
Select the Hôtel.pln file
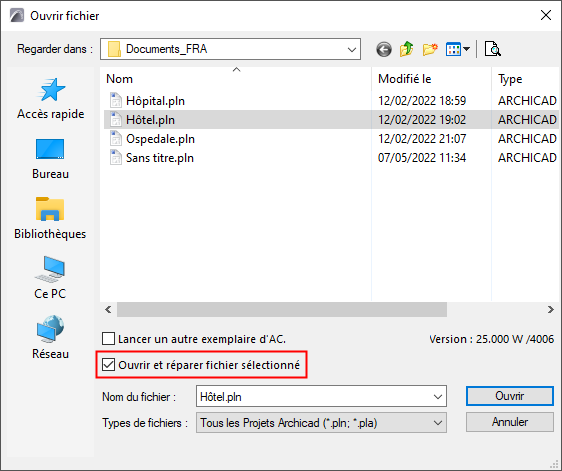(150, 120)
